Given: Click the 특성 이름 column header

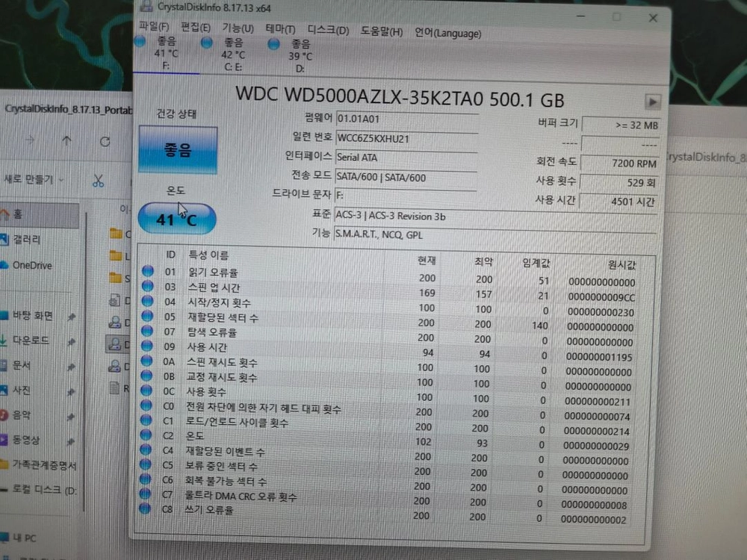Looking at the screenshot, I should coord(208,255).
